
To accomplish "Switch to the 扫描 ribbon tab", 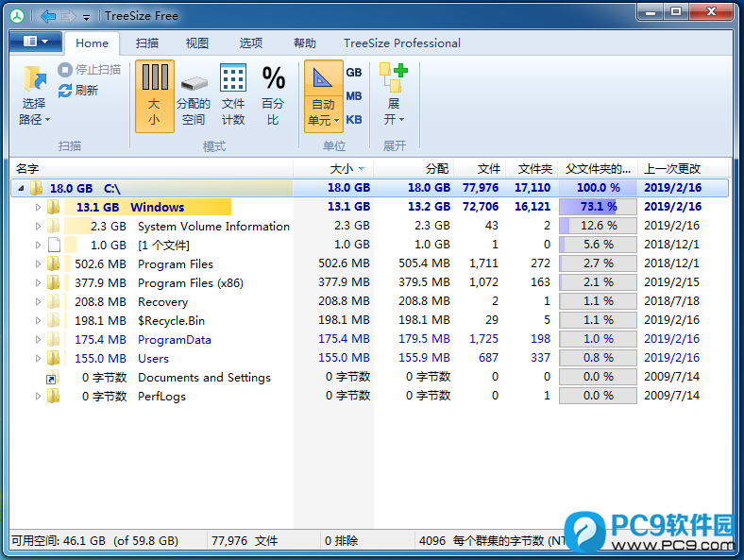I will point(147,43).
